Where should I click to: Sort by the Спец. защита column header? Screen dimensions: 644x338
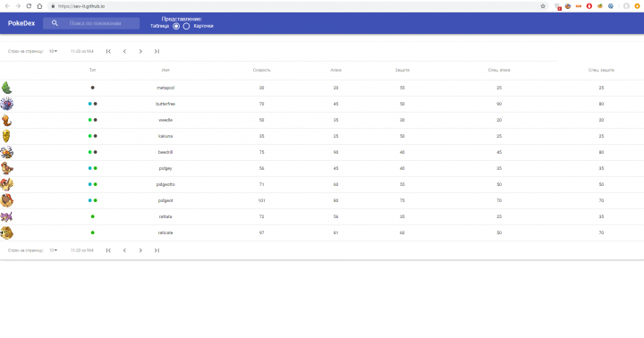click(601, 70)
